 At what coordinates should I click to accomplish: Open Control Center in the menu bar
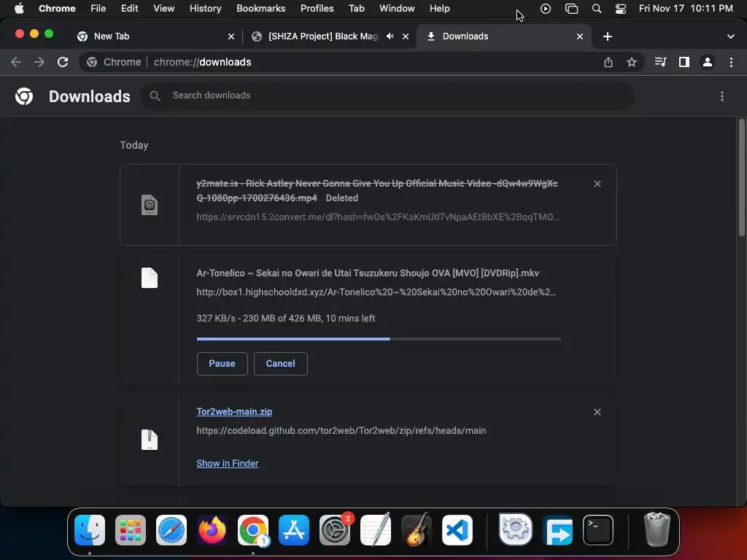[621, 9]
